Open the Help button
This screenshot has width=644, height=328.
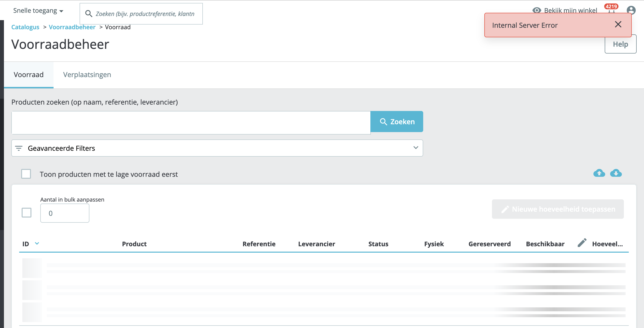click(620, 44)
